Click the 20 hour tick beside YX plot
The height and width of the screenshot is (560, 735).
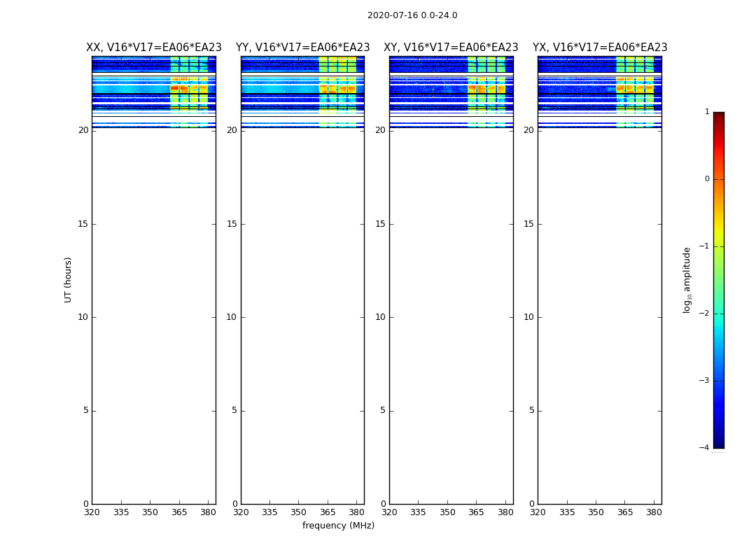528,130
